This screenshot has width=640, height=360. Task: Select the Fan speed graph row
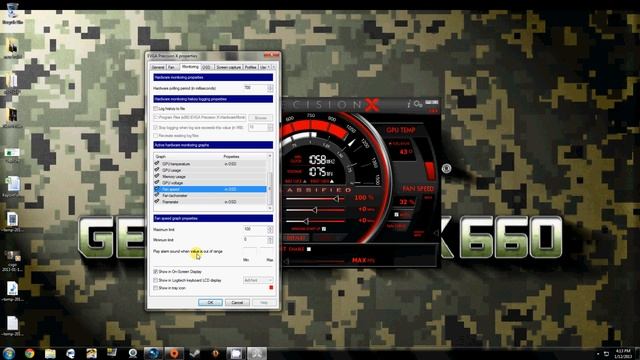click(210, 189)
